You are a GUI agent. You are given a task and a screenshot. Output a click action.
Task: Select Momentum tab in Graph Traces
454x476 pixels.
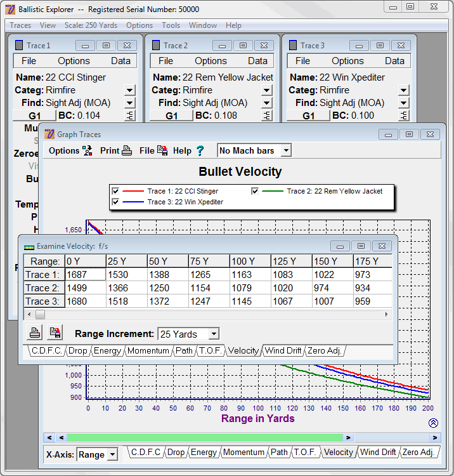tap(243, 452)
